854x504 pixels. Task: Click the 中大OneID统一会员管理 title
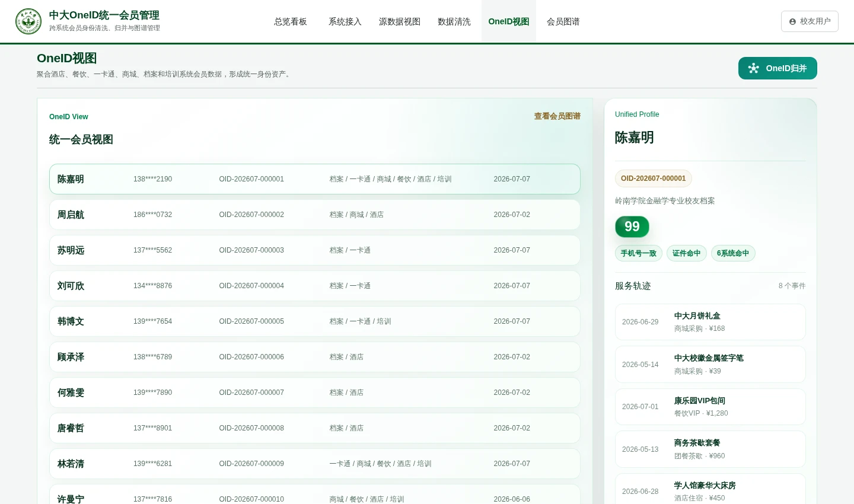[104, 15]
